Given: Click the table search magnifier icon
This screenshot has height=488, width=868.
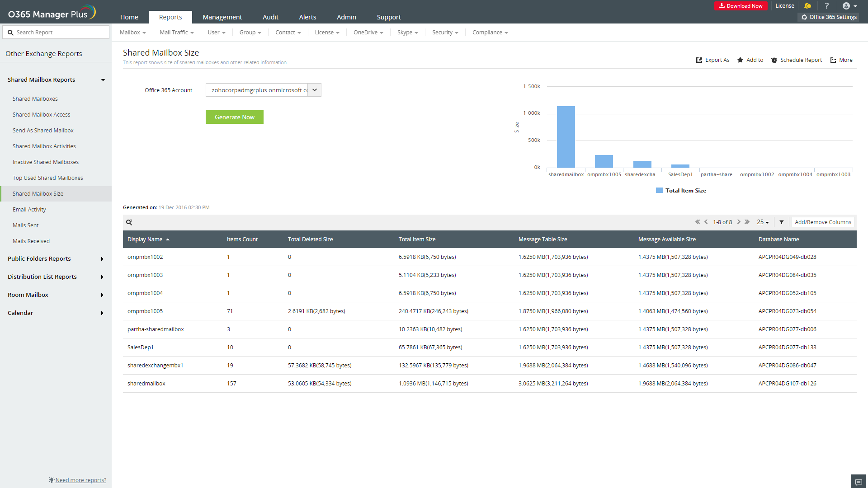Looking at the screenshot, I should tap(129, 222).
